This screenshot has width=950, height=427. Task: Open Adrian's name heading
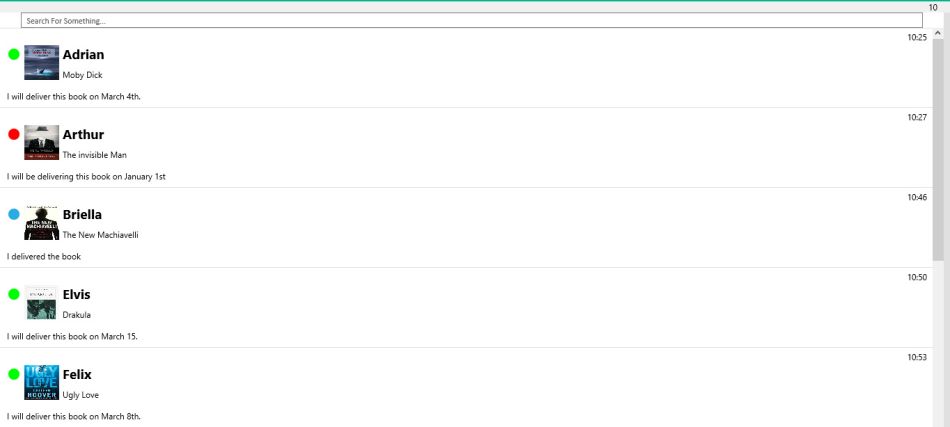[83, 55]
